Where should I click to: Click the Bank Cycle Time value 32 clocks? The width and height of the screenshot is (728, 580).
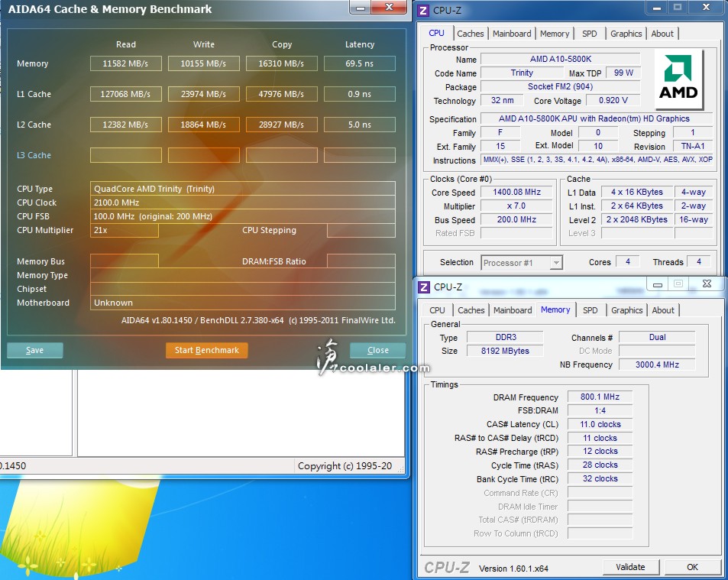click(x=600, y=479)
